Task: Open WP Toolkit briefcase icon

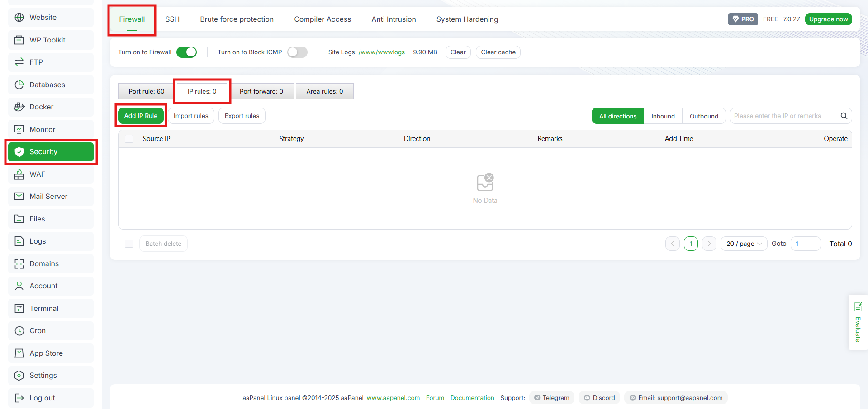Action: [x=19, y=40]
